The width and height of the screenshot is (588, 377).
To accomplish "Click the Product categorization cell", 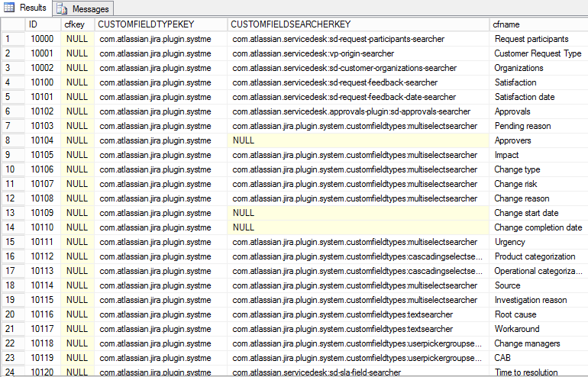I will click(538, 256).
